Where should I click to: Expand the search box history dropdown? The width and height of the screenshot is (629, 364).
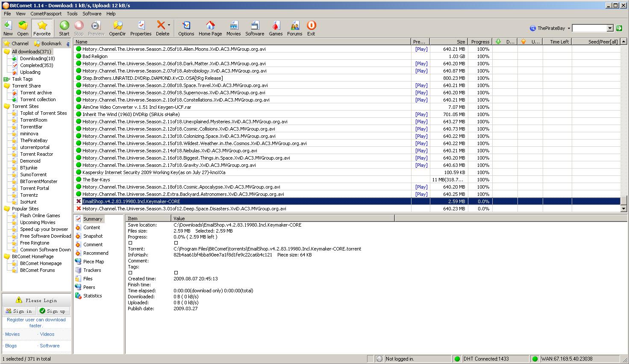pyautogui.click(x=610, y=28)
